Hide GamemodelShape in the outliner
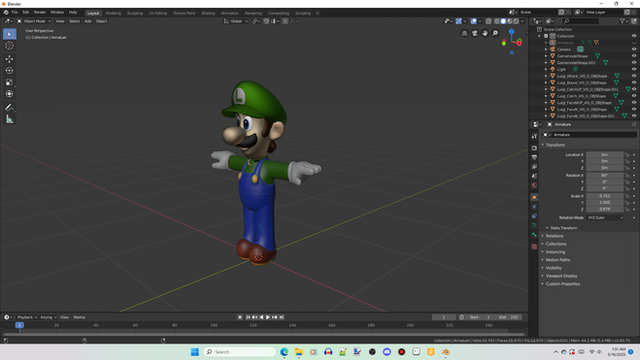This screenshot has height=360, width=640. point(634,56)
